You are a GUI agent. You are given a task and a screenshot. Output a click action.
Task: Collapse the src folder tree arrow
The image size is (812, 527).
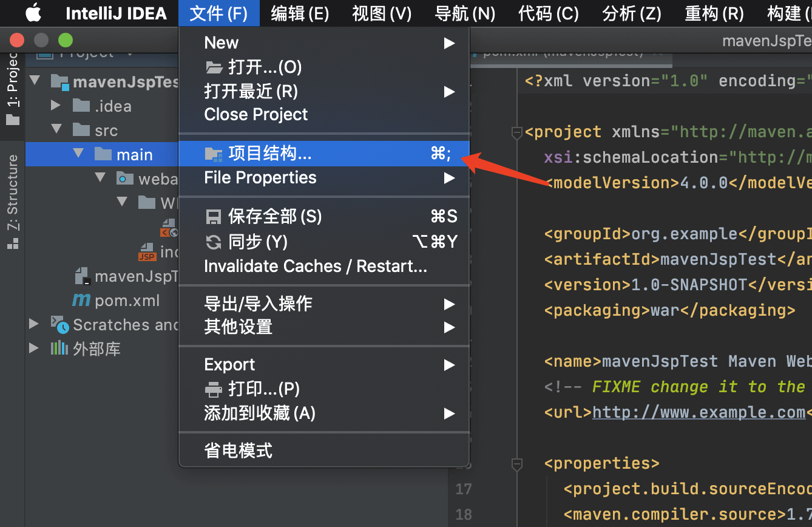point(56,130)
